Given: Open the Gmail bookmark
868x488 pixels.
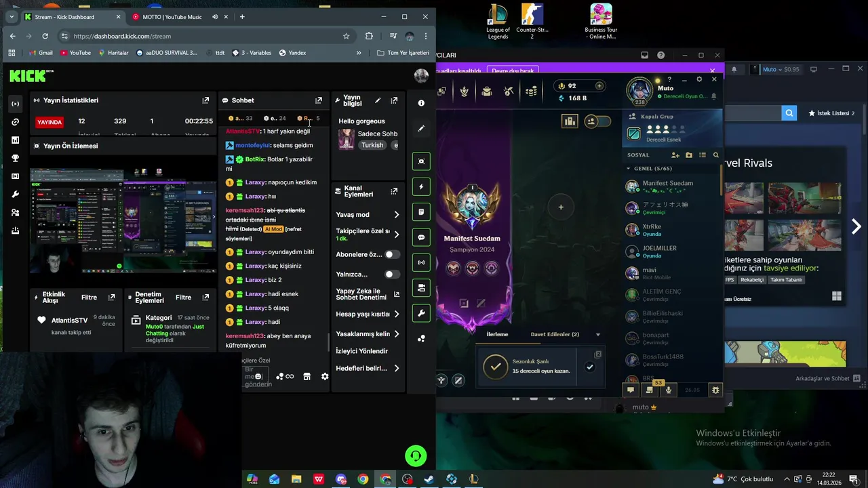Looking at the screenshot, I should (40, 53).
